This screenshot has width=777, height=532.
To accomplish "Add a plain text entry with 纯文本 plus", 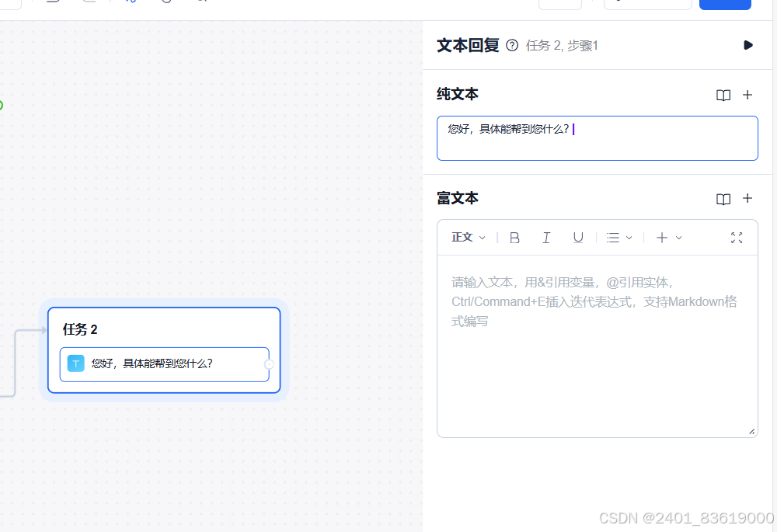I will click(747, 95).
